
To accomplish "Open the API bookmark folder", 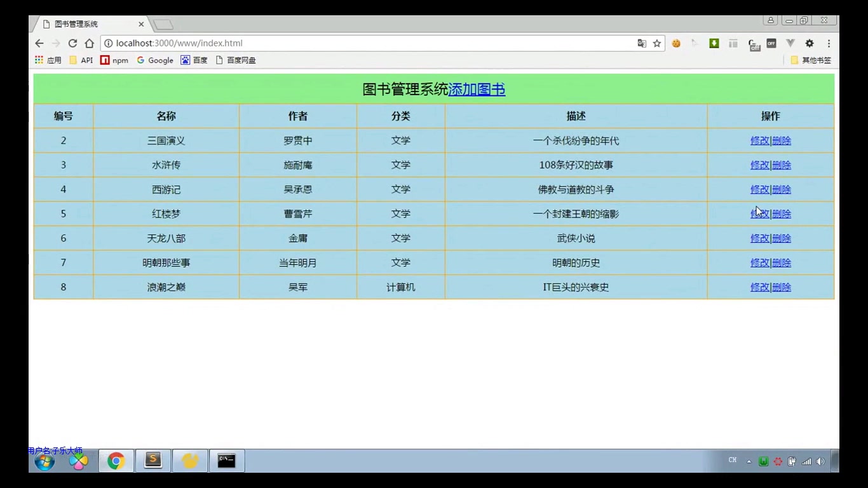I will 81,60.
